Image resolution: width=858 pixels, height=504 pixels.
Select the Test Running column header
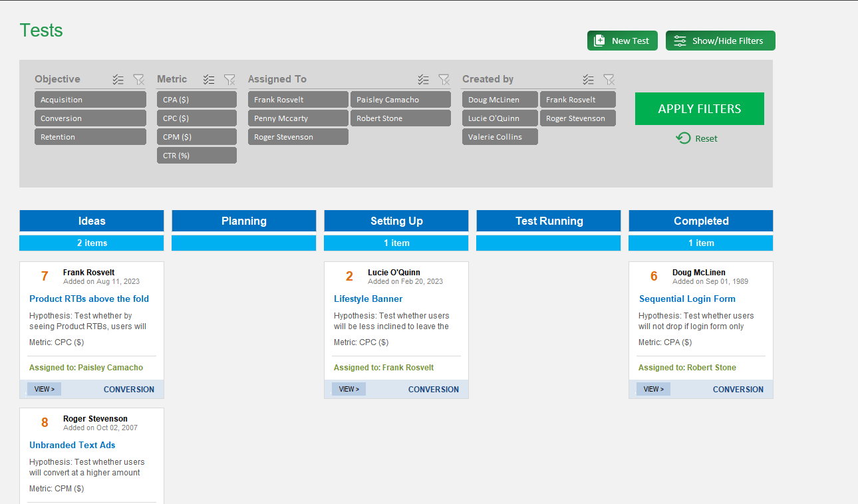click(548, 220)
